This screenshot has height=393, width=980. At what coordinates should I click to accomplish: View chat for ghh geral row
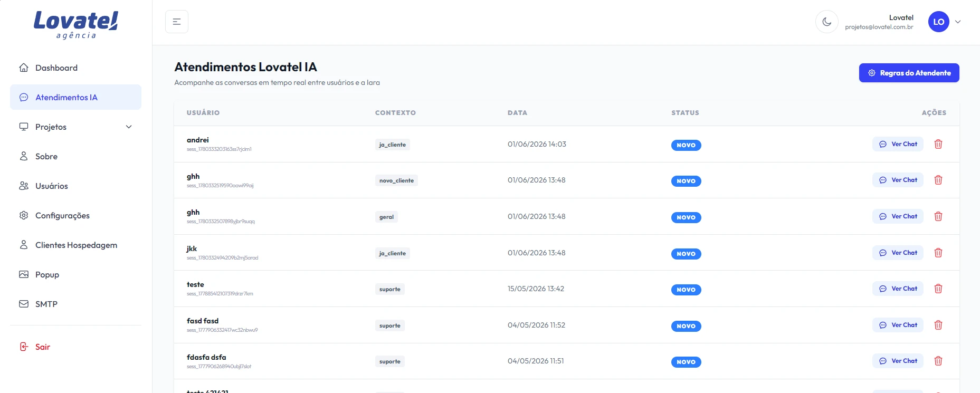(x=898, y=216)
